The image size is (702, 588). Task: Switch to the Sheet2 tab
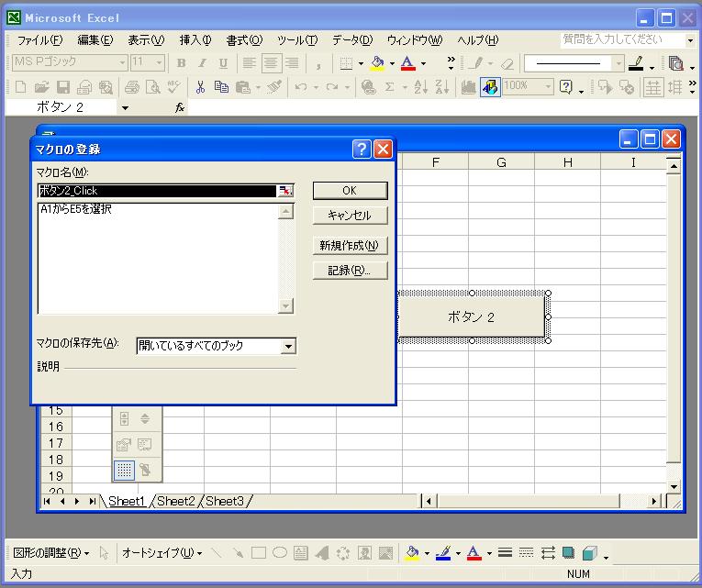176,501
